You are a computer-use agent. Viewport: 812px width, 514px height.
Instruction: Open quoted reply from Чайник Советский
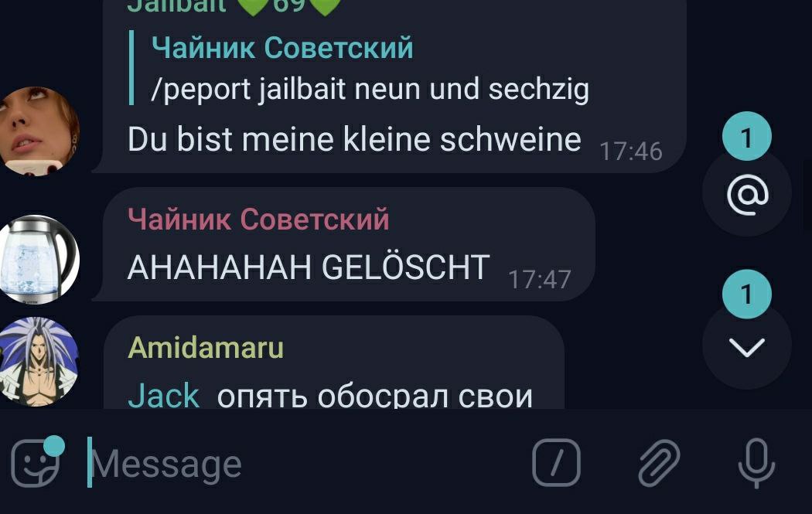[360, 68]
